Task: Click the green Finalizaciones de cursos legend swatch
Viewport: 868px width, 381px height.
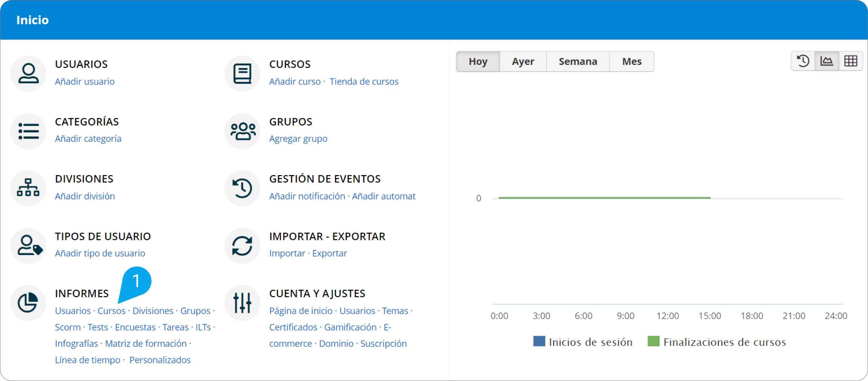Action: pos(653,341)
